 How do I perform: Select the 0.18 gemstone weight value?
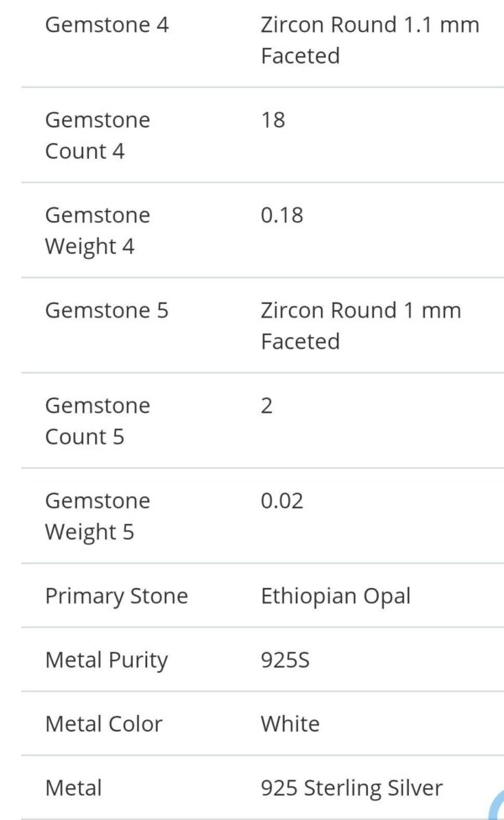282,215
